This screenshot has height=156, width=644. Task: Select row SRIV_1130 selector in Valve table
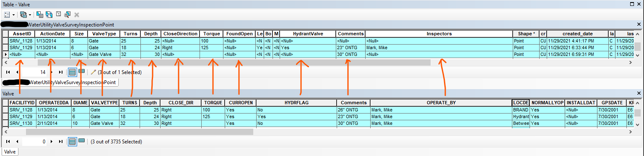click(x=5, y=124)
